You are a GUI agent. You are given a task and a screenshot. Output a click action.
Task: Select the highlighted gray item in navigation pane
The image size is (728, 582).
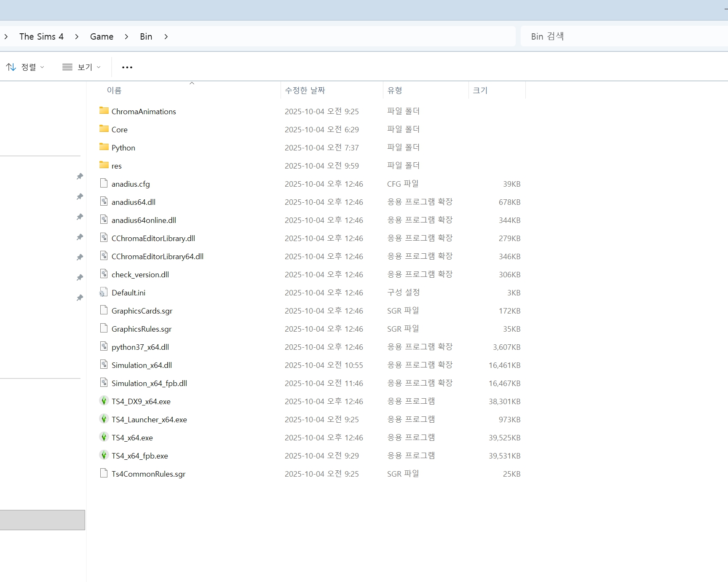(42, 520)
